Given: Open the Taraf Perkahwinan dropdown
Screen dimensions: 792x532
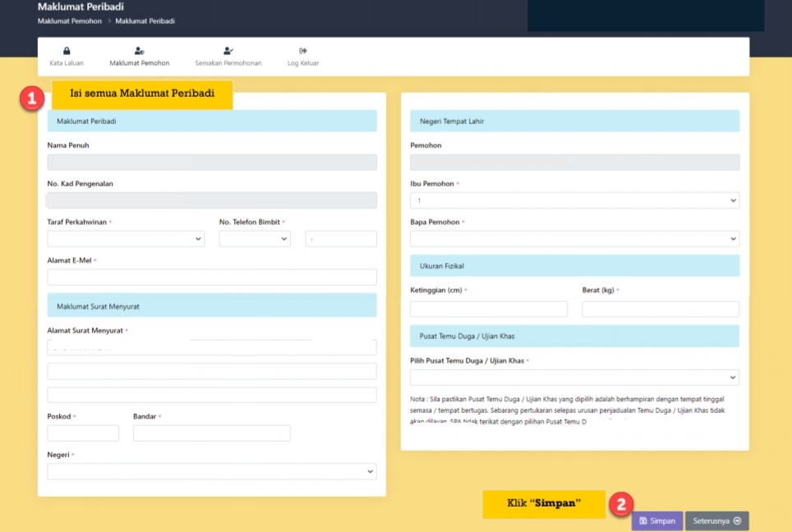Looking at the screenshot, I should [125, 238].
